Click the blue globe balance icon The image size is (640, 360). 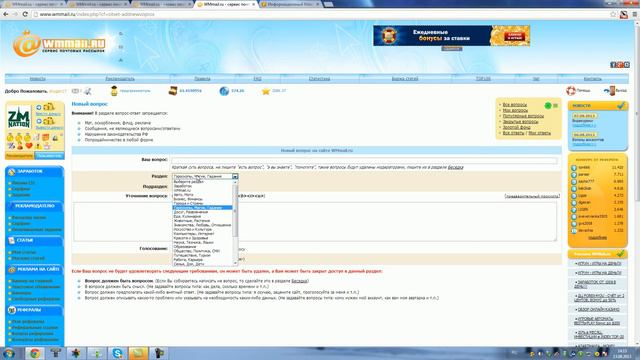[224, 91]
